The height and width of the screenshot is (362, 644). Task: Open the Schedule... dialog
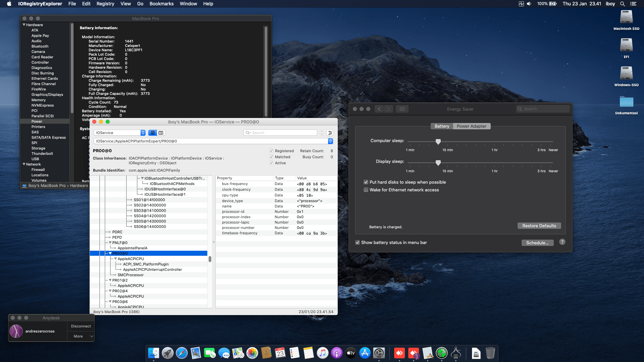pos(537,243)
